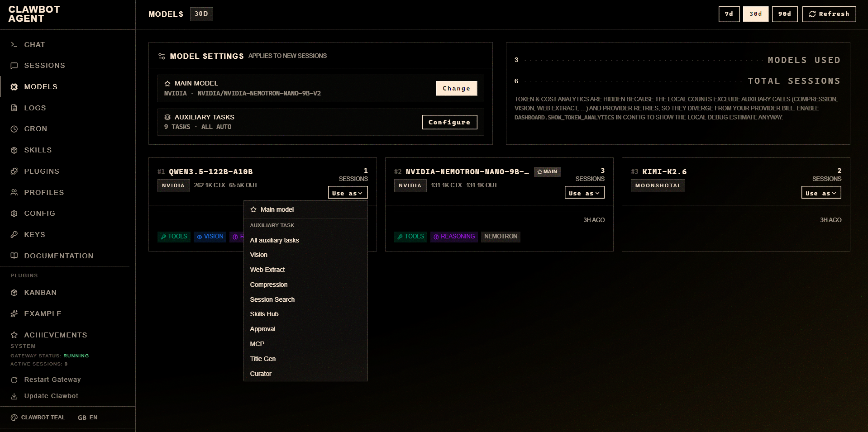Click the NEMOTRON tag on Nemotron card
This screenshot has height=432, width=868.
click(501, 237)
